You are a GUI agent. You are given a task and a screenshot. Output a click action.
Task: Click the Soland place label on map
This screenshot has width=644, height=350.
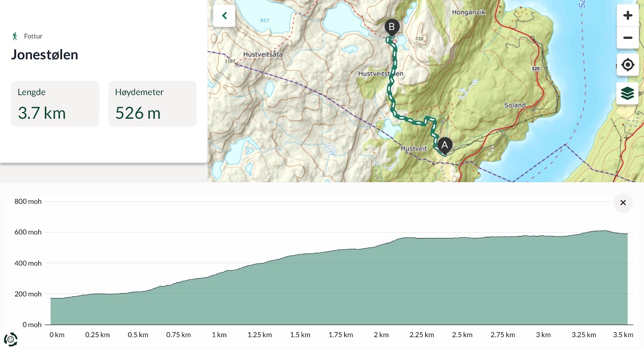(515, 105)
